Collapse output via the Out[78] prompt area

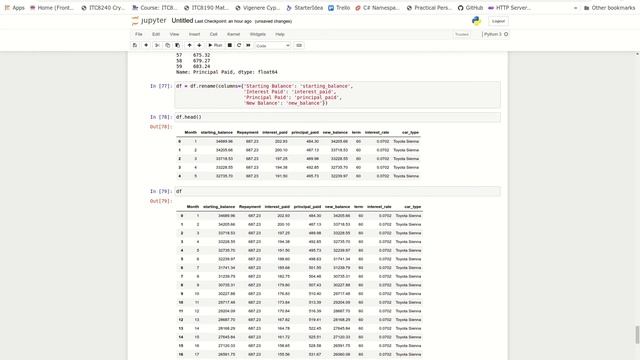[161, 127]
